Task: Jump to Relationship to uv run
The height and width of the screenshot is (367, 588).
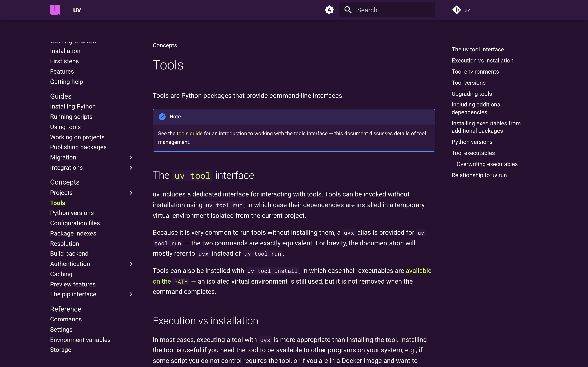Action: tap(479, 175)
